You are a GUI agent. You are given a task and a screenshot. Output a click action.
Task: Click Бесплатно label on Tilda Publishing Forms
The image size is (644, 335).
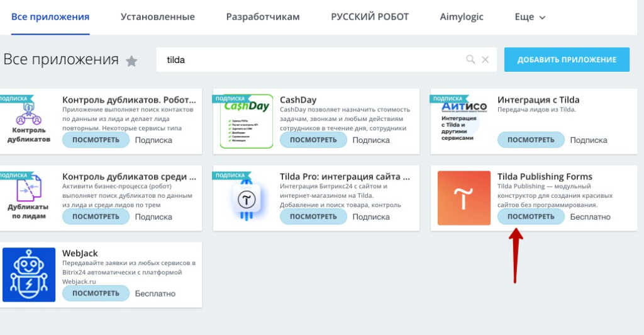(590, 217)
